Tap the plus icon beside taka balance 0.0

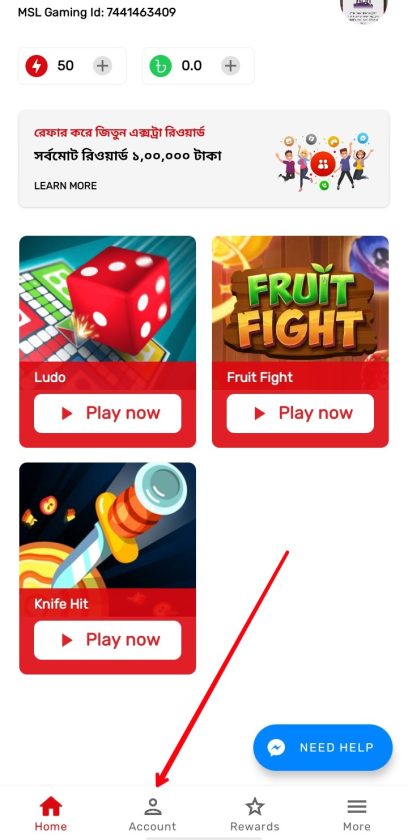click(x=230, y=66)
